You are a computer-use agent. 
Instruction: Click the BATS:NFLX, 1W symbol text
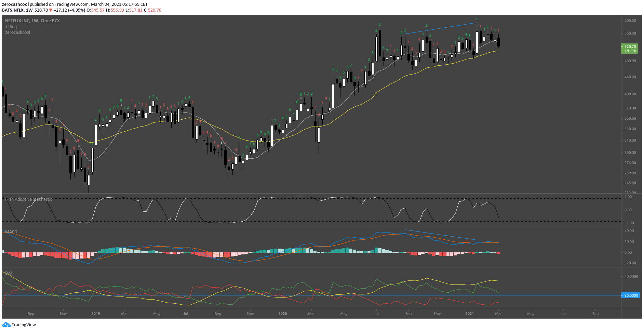[x=17, y=10]
